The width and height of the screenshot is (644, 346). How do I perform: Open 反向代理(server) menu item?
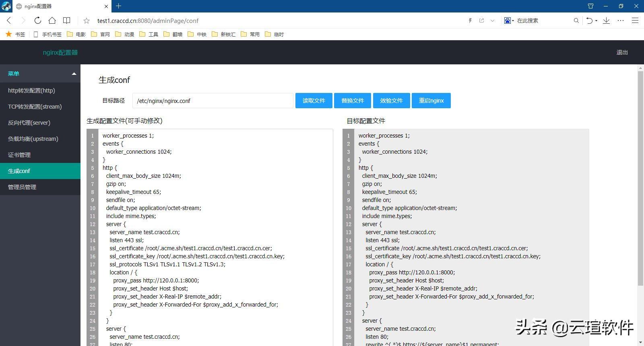[40, 123]
